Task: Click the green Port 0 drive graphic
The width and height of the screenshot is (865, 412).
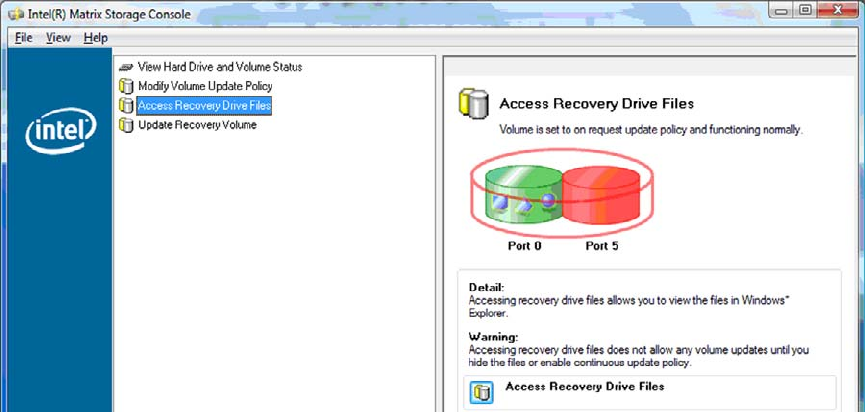Action: pyautogui.click(x=523, y=196)
